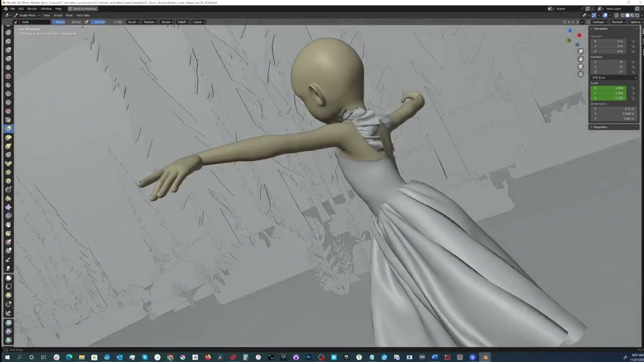Expand the Properties panel

coord(614,127)
